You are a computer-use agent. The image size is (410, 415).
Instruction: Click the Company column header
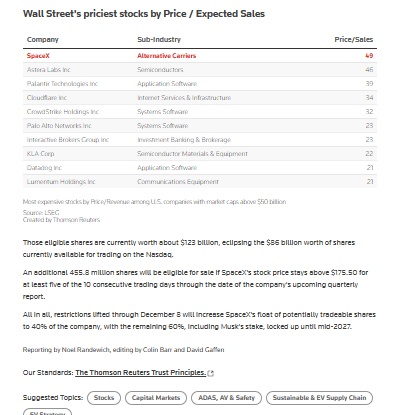[x=43, y=40]
